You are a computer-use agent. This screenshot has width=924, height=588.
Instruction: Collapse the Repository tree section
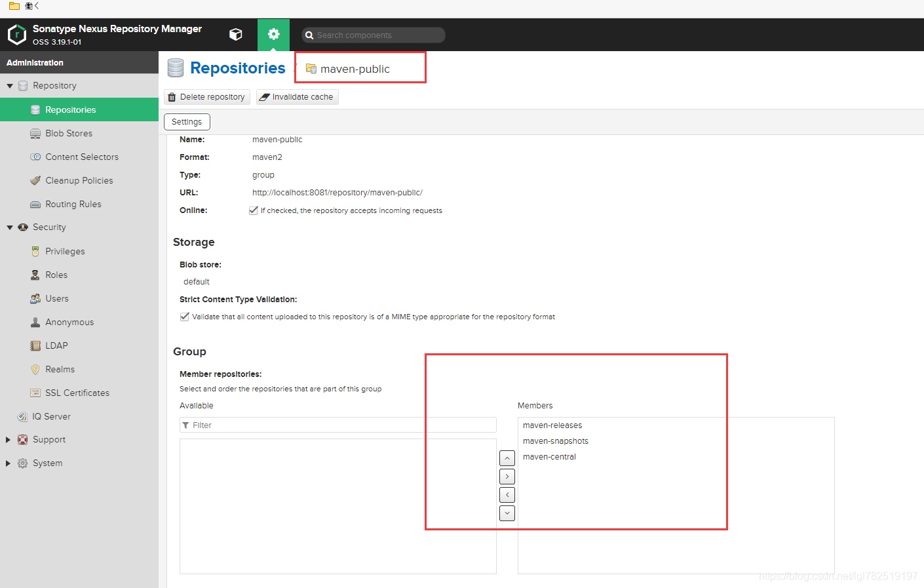(x=10, y=86)
